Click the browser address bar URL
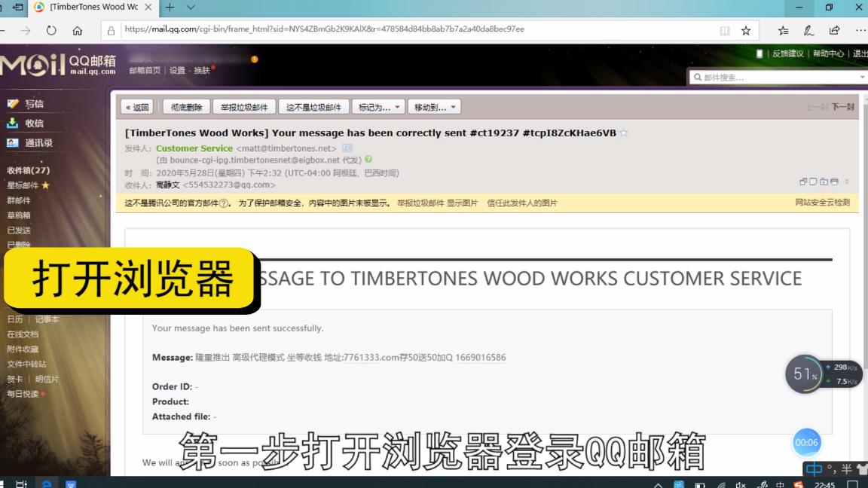This screenshot has height=488, width=868. coord(325,29)
